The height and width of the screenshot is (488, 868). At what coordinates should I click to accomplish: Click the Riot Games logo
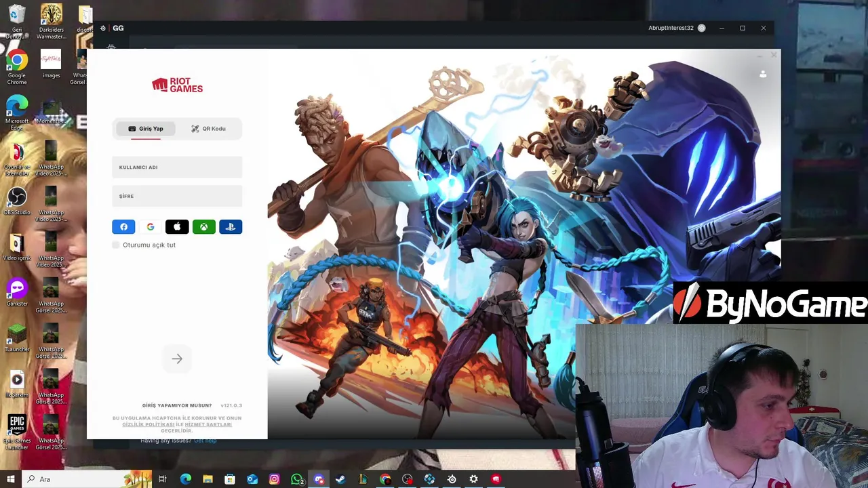tap(177, 85)
